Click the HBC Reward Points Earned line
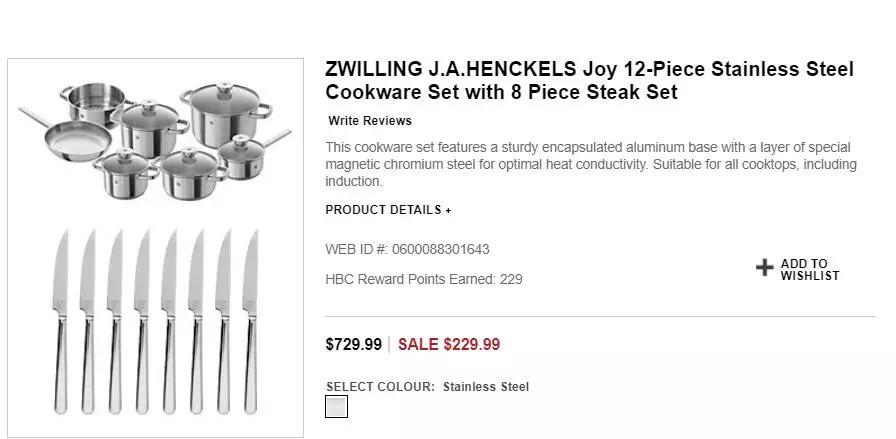Image resolution: width=896 pixels, height=439 pixels. pyautogui.click(x=424, y=280)
